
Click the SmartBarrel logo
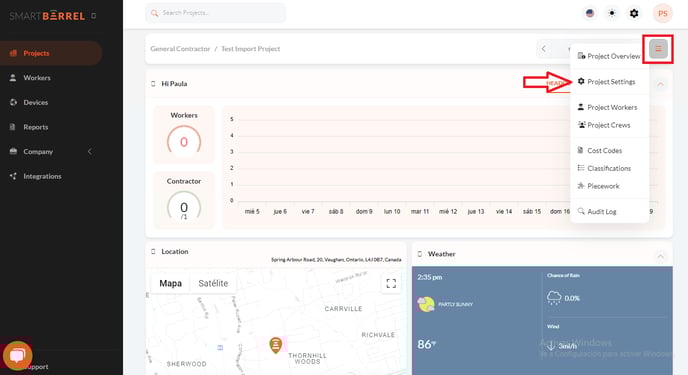tap(47, 16)
